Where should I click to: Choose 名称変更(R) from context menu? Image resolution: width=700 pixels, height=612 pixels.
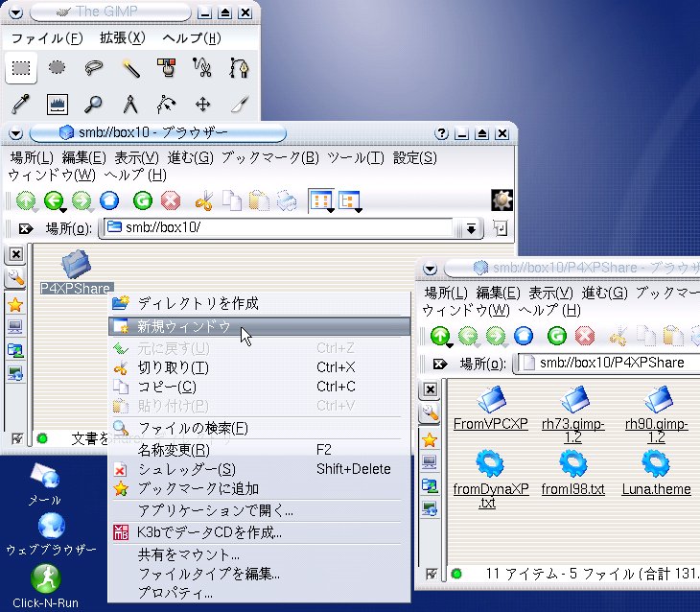259,450
